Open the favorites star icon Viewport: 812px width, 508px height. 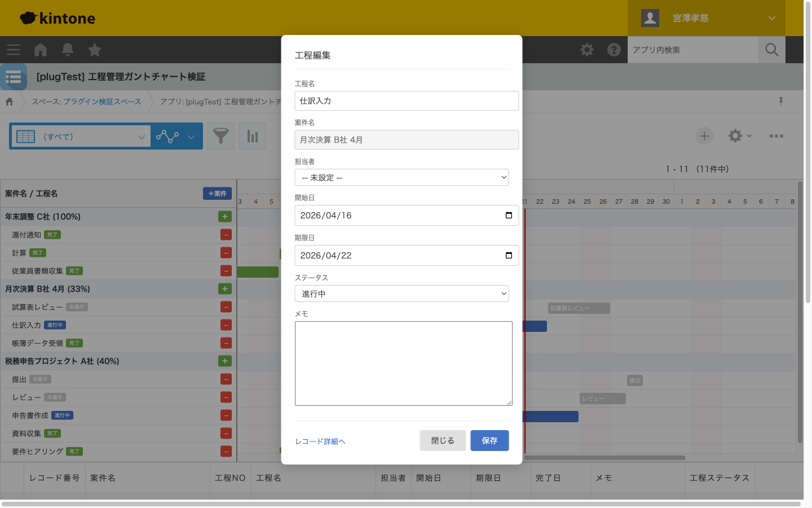click(x=95, y=50)
